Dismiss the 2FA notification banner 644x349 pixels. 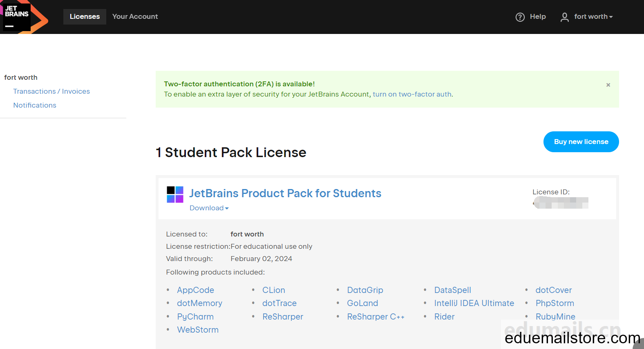pos(608,85)
